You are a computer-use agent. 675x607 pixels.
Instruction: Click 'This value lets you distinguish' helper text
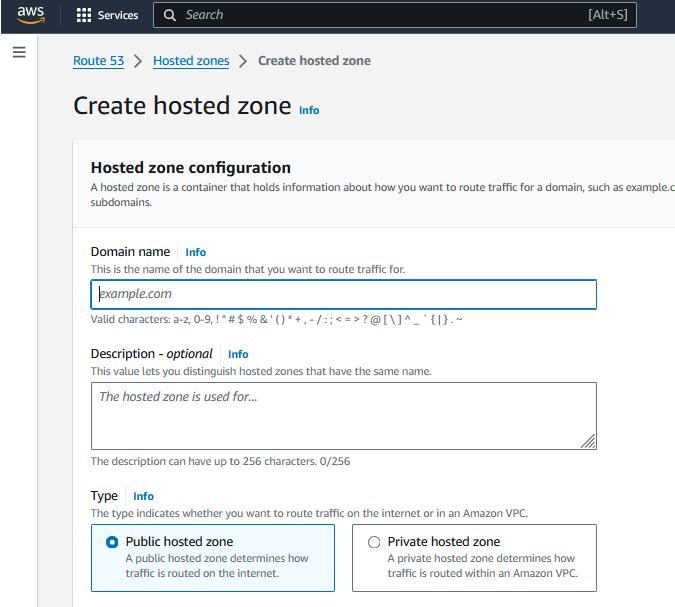point(261,371)
